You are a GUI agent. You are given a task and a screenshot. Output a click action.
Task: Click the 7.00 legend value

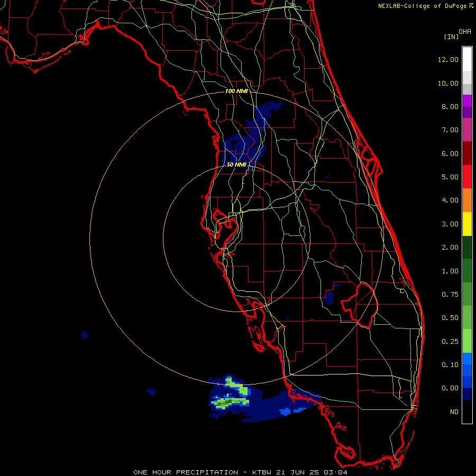click(x=450, y=130)
